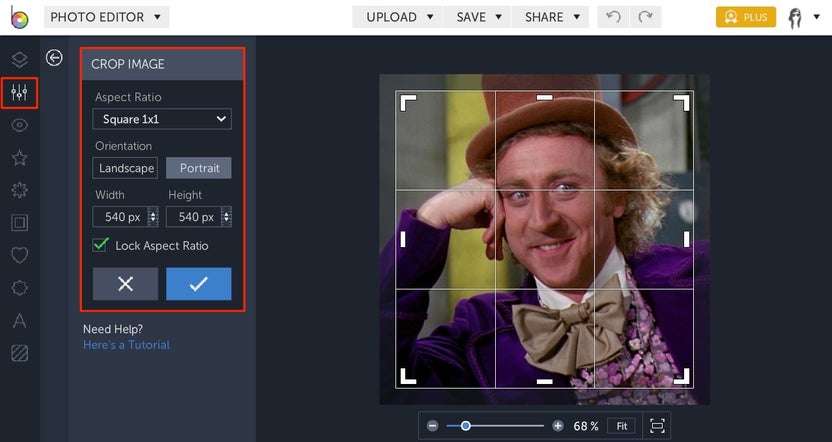The width and height of the screenshot is (832, 442).
Task: Click the top-left crop corner handle
Action: point(408,103)
